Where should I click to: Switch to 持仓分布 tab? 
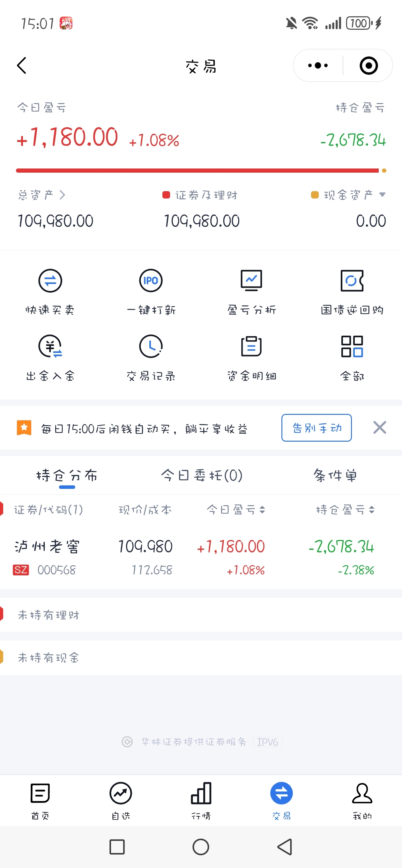coord(67,475)
